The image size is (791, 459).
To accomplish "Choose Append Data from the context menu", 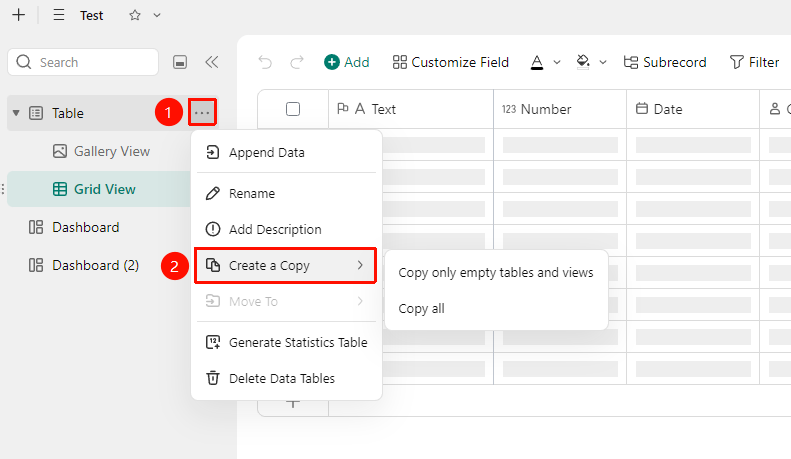I will 286,152.
